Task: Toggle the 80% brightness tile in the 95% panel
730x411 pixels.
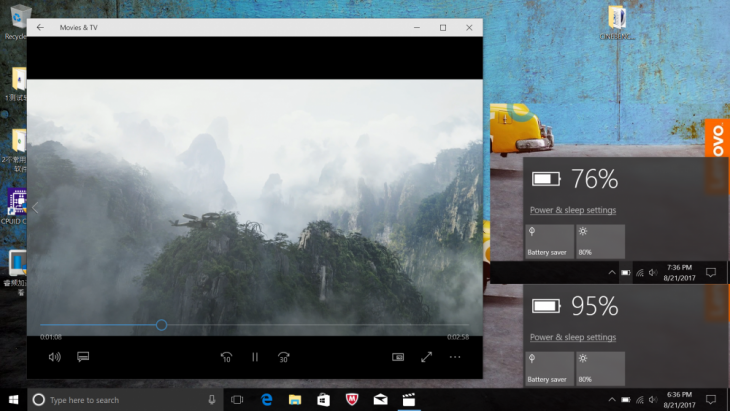Action: tap(600, 369)
